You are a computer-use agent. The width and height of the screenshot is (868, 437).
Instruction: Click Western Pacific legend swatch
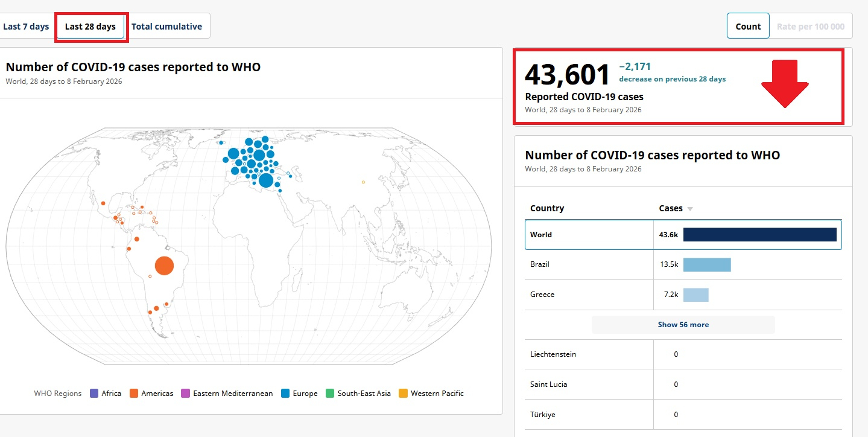click(404, 394)
